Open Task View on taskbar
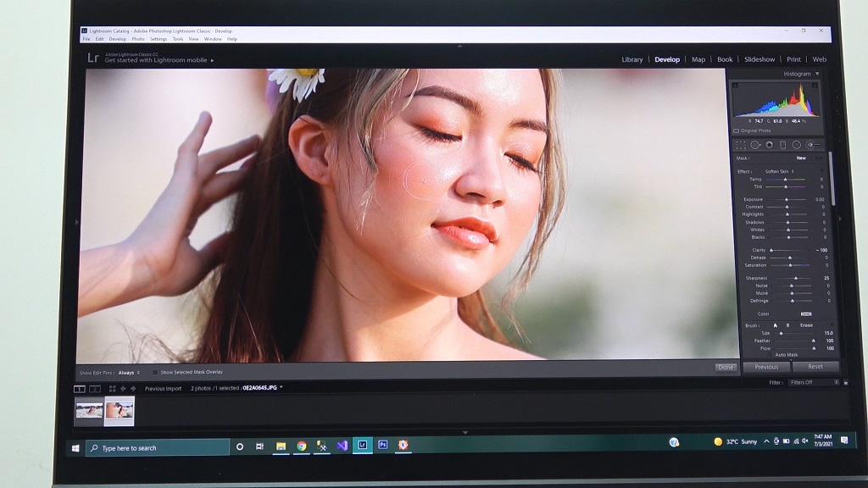The image size is (868, 488). click(259, 446)
